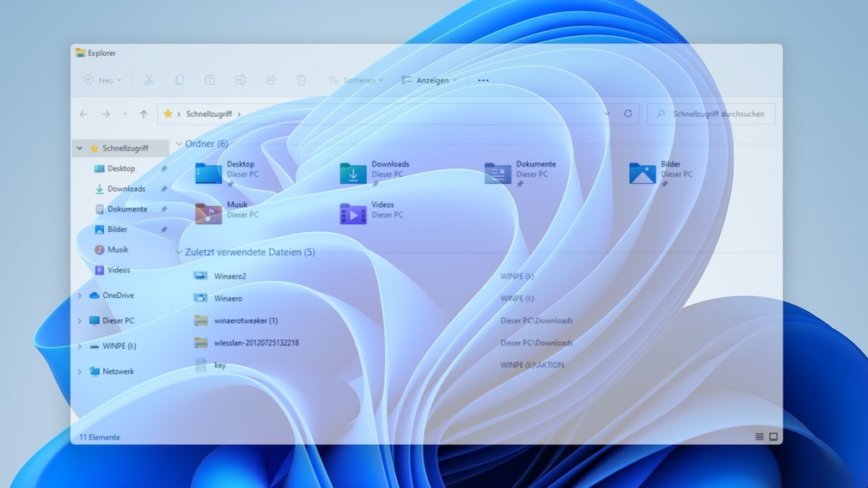Viewport: 868px width, 488px height.
Task: Select the Downloads folder icon in Ordner
Action: (x=353, y=174)
